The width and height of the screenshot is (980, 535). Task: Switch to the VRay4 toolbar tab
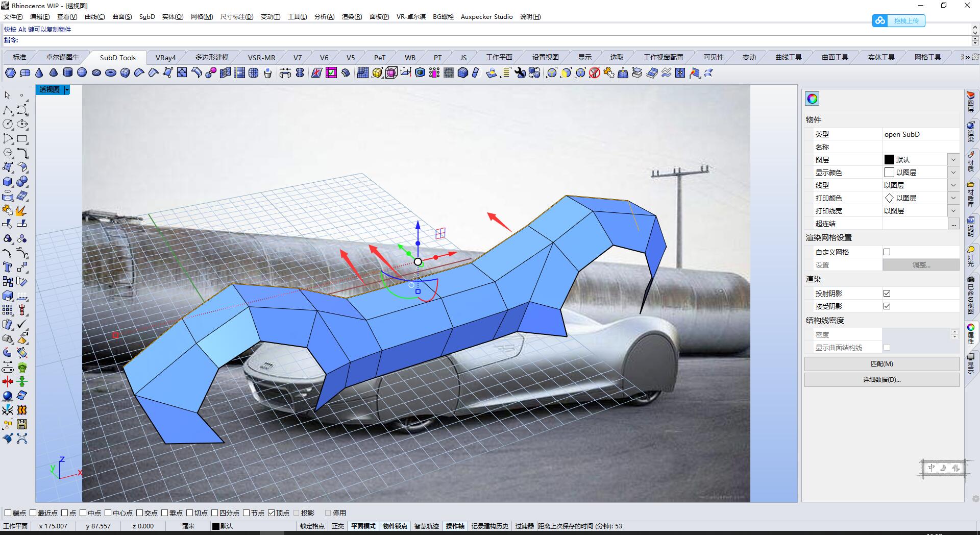166,58
